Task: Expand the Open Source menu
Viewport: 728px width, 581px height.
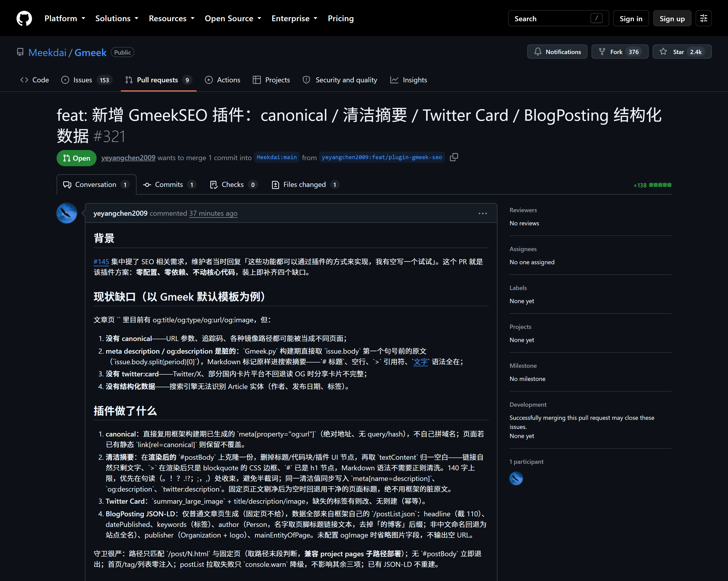Action: (233, 18)
